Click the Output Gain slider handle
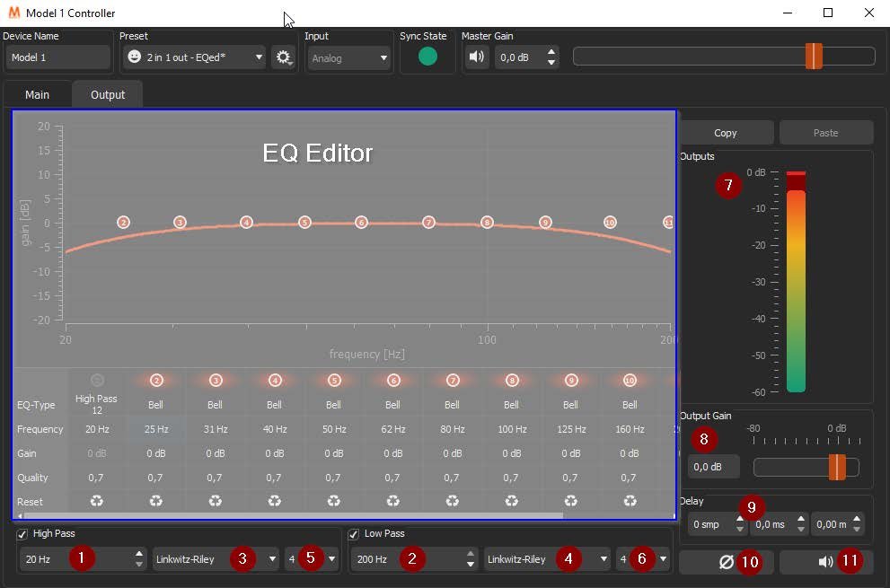890x588 pixels. [837, 467]
